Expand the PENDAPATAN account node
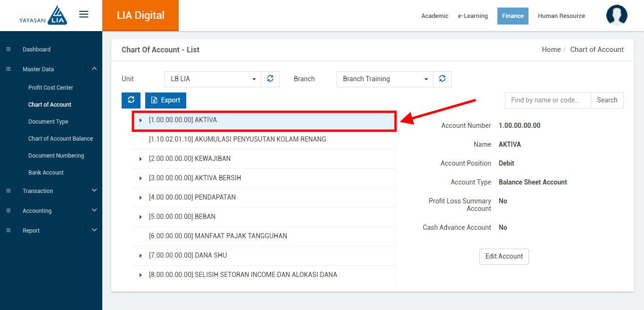644x310 pixels. tap(140, 198)
